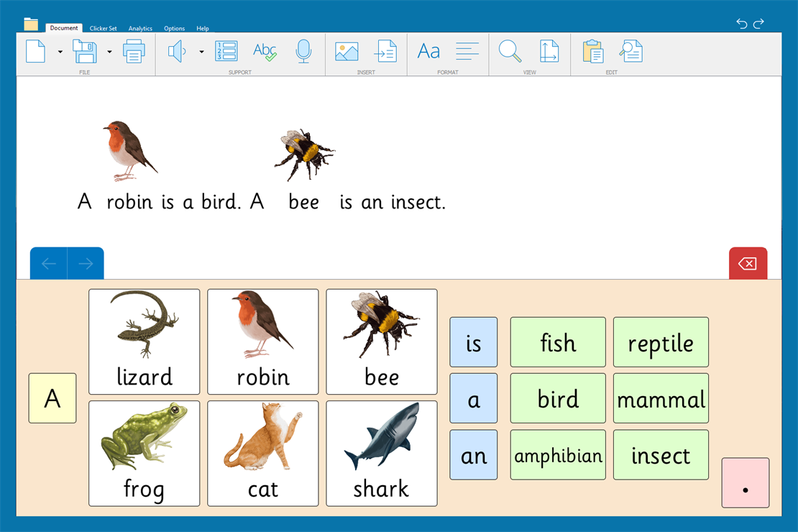Click the Print icon in File group
The width and height of the screenshot is (798, 532).
134,51
